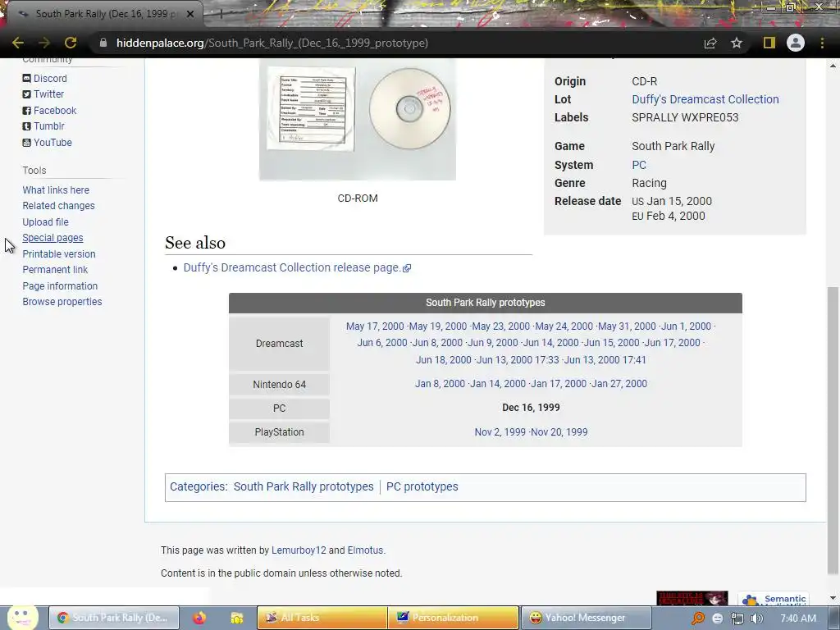Open Special pages
This screenshot has width=840, height=630.
click(52, 238)
